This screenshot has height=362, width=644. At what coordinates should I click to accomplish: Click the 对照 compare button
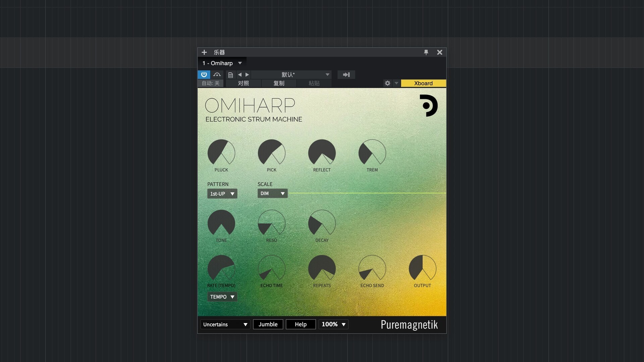[244, 83]
